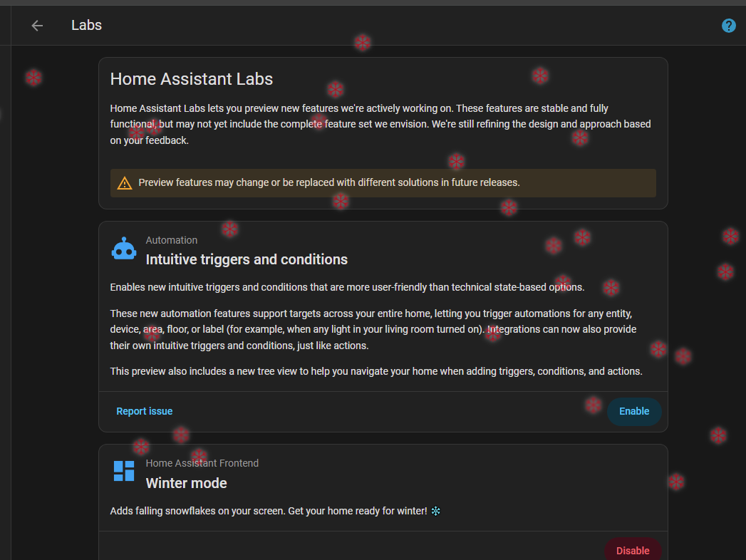The height and width of the screenshot is (560, 746).
Task: Click the Home Assistant Frontend label
Action: point(202,463)
